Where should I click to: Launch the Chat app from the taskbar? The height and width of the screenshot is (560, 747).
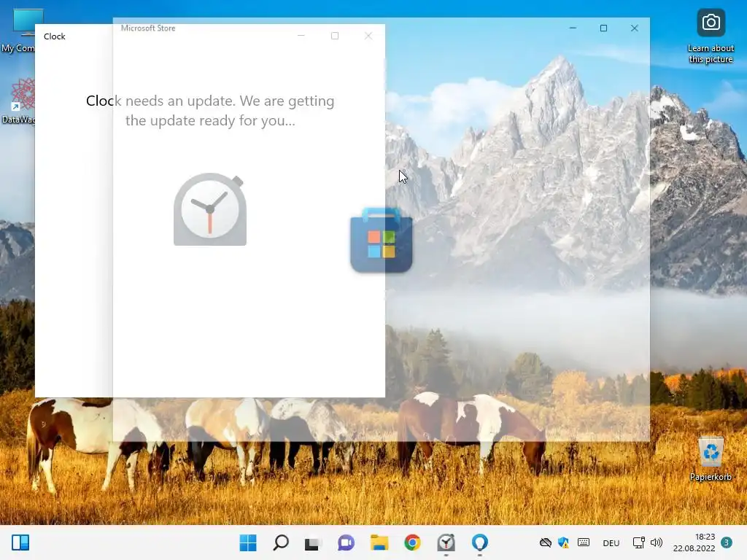tap(346, 542)
